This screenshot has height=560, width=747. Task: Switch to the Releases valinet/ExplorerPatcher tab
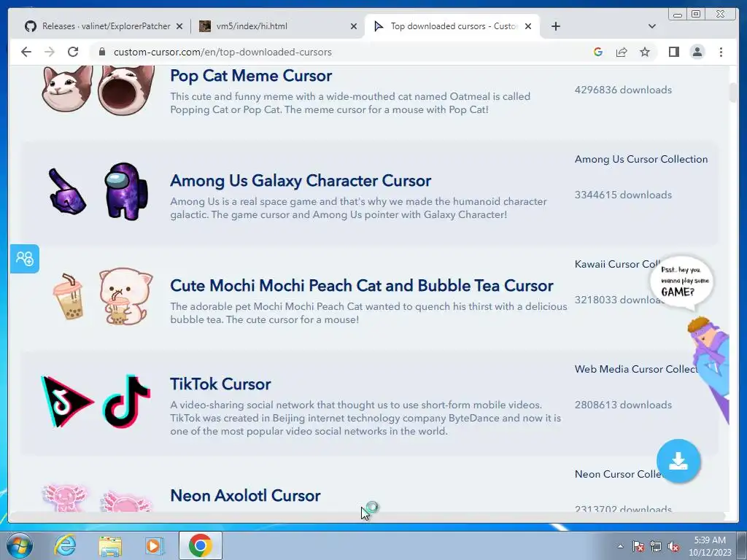104,26
